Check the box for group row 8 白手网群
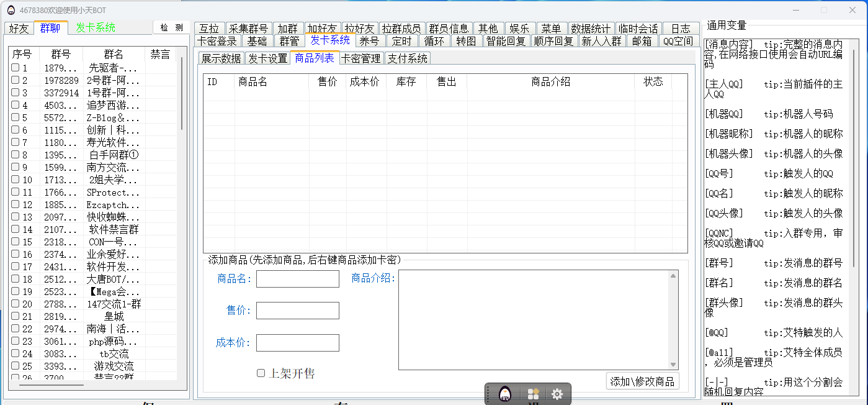The image size is (868, 405). pyautogui.click(x=16, y=155)
